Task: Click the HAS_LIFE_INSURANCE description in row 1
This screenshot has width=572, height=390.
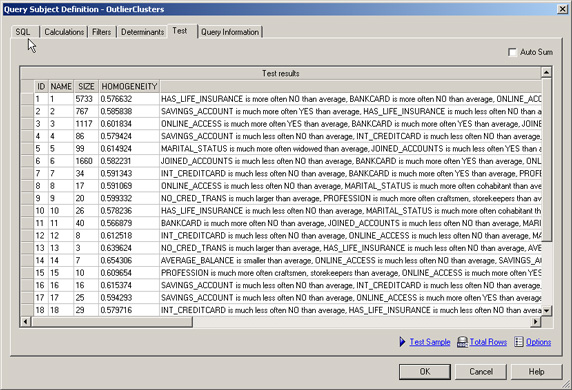Action: click(351, 99)
